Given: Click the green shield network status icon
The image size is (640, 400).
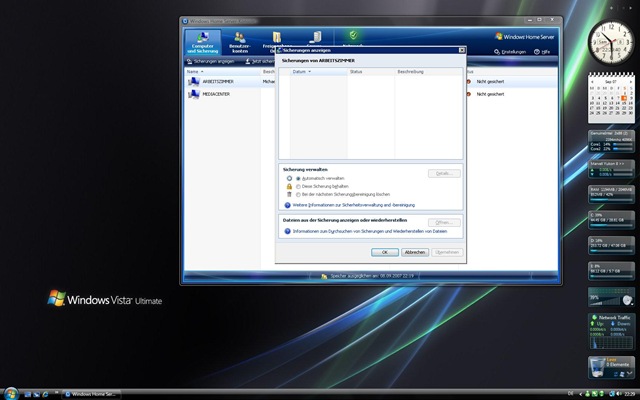Looking at the screenshot, I should [353, 36].
